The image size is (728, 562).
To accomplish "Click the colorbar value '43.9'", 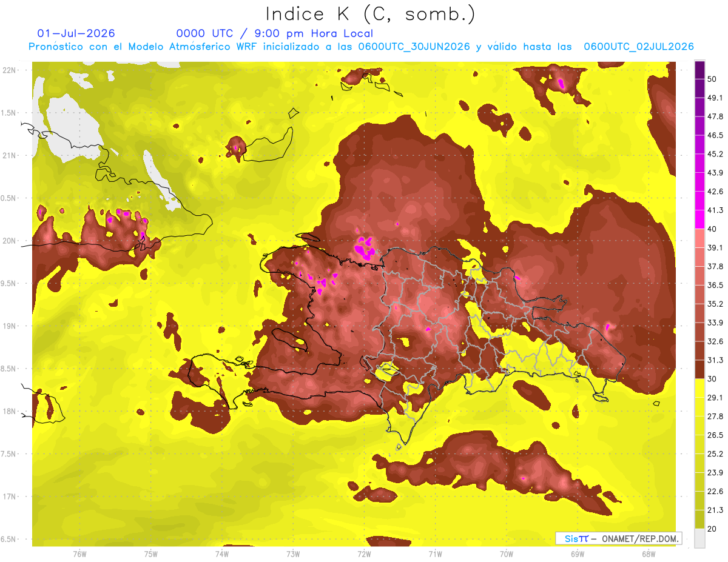I will click(715, 173).
